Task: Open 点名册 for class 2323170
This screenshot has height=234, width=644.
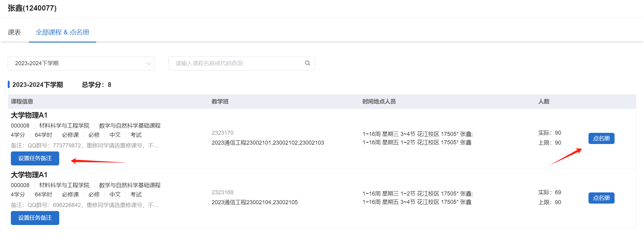Action: tap(601, 138)
